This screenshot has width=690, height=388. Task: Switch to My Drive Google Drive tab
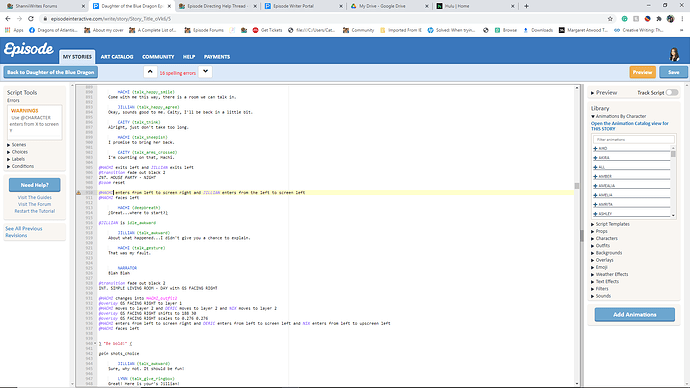tap(389, 6)
